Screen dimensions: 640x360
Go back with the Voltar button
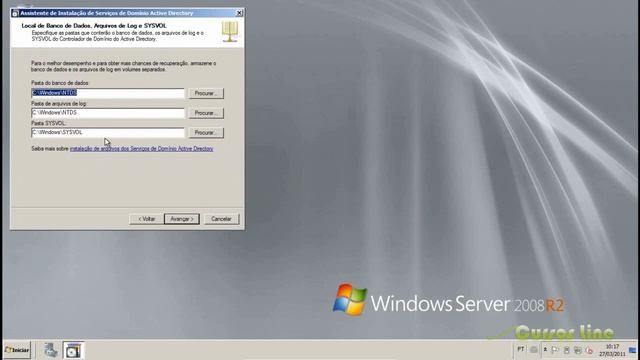(147, 219)
